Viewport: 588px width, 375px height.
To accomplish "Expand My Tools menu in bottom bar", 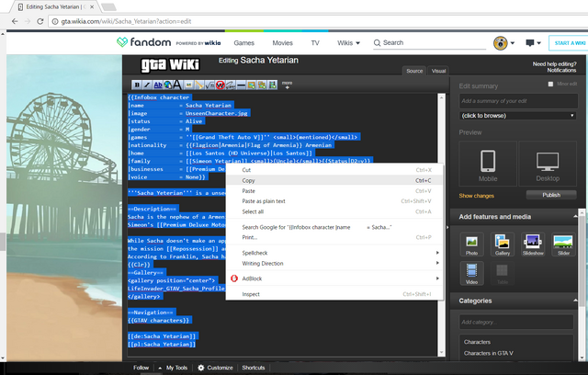I will tap(173, 368).
